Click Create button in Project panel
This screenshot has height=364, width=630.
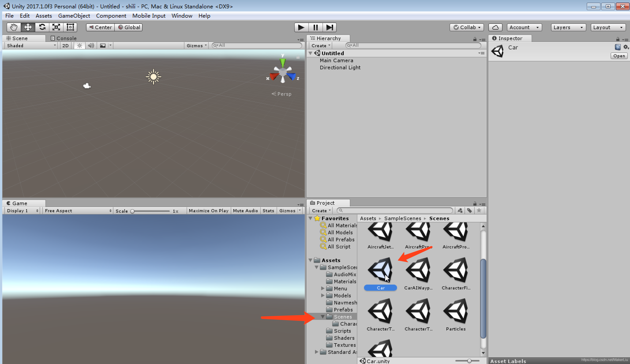[x=321, y=210]
